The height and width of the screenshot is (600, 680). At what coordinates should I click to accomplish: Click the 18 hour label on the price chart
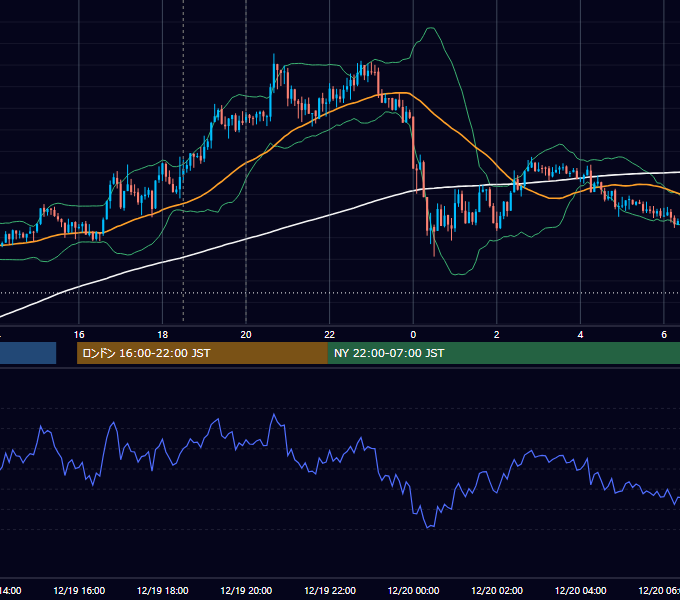[163, 335]
